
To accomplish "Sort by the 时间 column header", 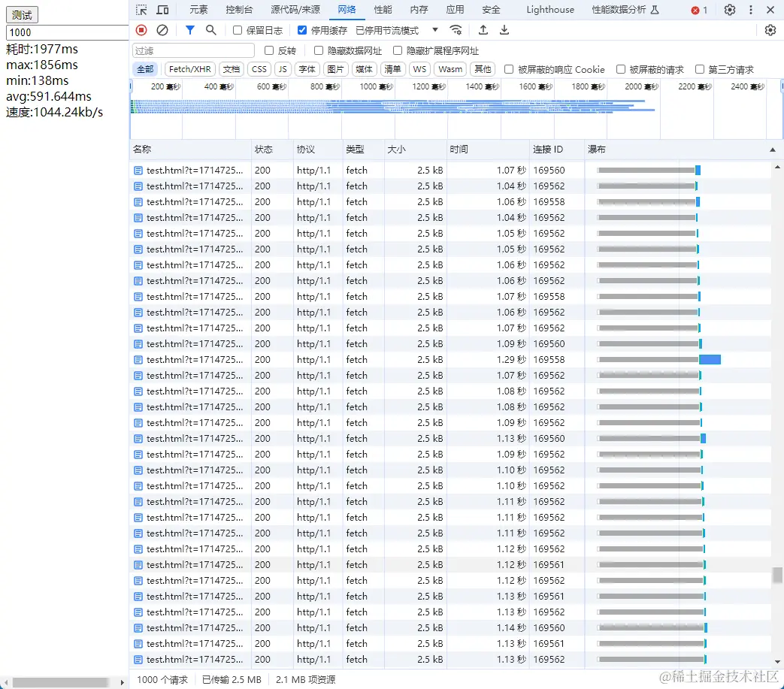I will (488, 150).
